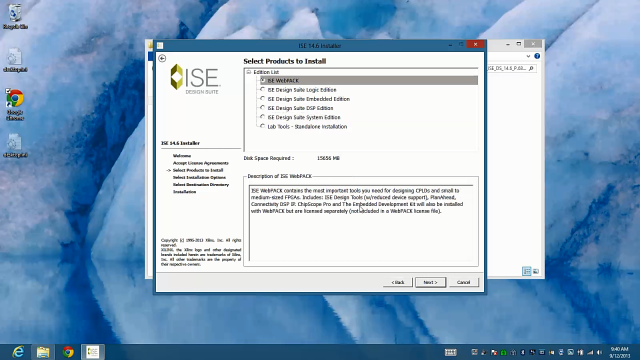This screenshot has width=640, height=360.
Task: Select the desktop.ini file below Recycle Bin
Action: [15, 60]
